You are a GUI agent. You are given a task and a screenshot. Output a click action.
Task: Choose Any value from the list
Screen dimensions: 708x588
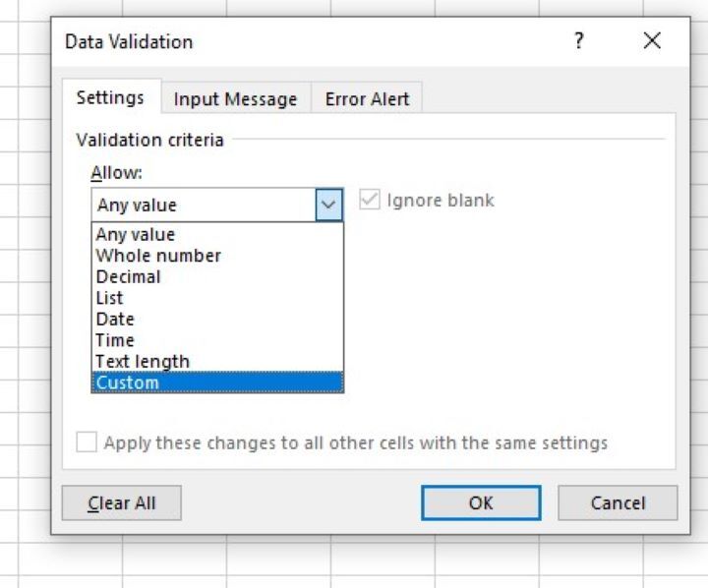136,235
